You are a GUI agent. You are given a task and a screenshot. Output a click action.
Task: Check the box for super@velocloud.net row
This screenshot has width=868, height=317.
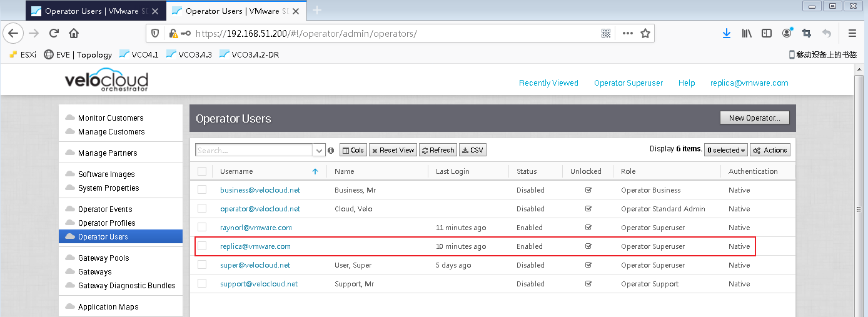pos(202,264)
